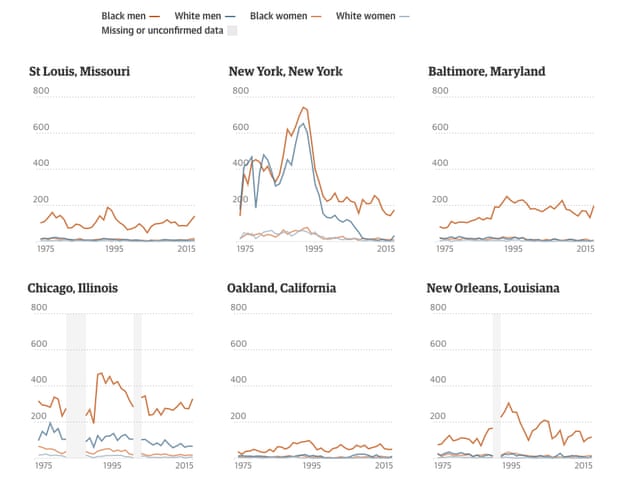620x485 pixels.
Task: Open the New York, New York chart title
Action: 286,71
